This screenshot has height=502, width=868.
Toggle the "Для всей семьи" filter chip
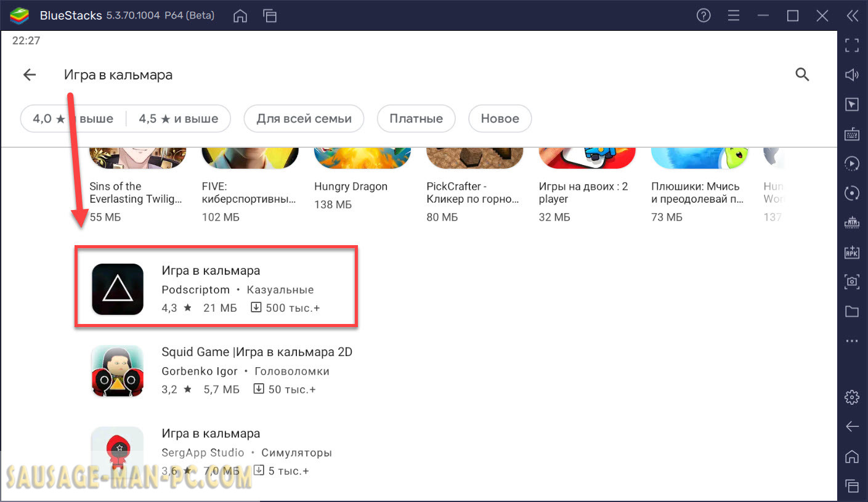pyautogui.click(x=304, y=119)
